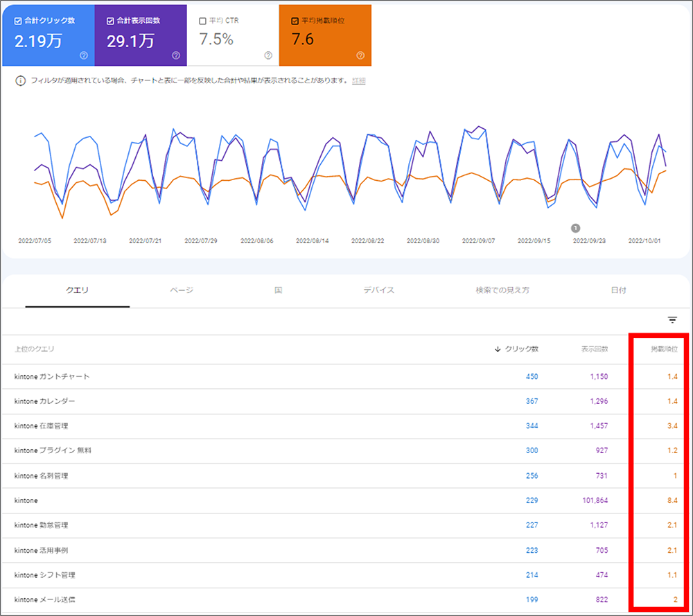This screenshot has width=693, height=616.
Task: Click the kintone シフト管理 query
Action: click(x=44, y=575)
